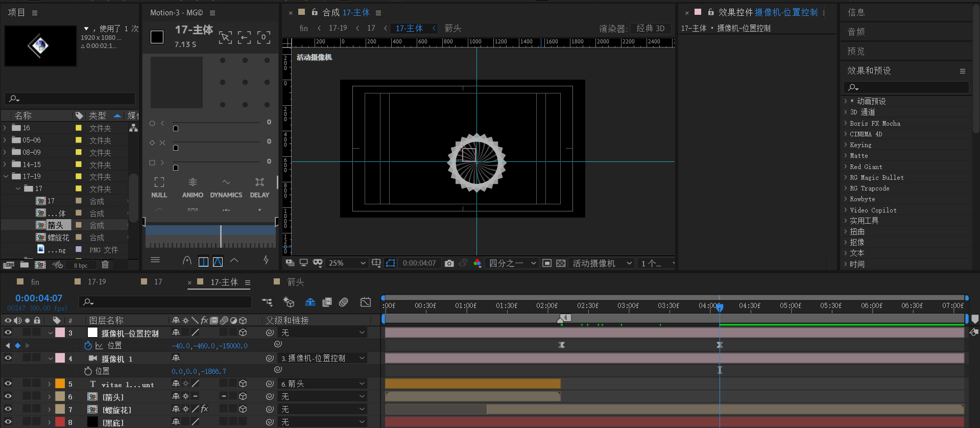This screenshot has height=428, width=980.
Task: Click the 17 breadcrumb in composition viewer
Action: 371,28
